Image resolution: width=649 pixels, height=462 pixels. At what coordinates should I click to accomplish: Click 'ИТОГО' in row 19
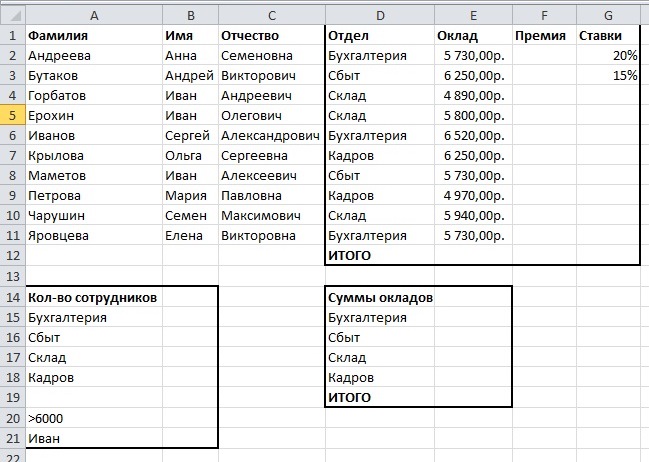pyautogui.click(x=380, y=397)
